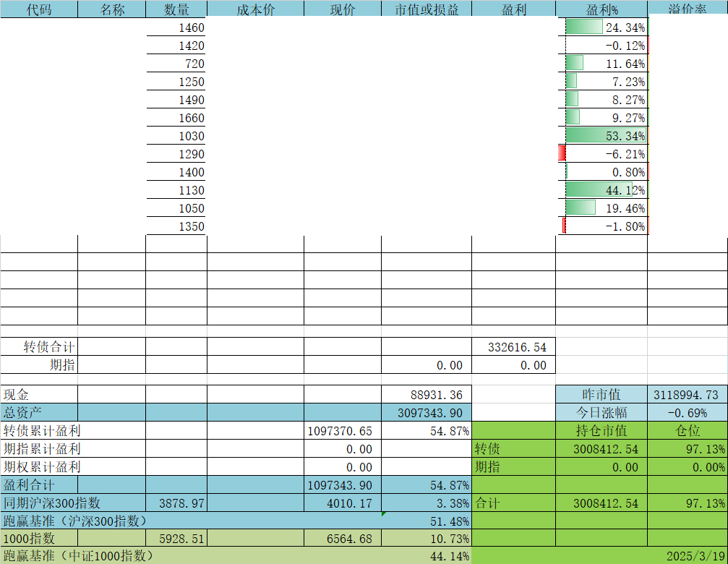This screenshot has height=564, width=728.
Task: Click the 今日涨幅 value -0.69%
Action: [x=687, y=413]
